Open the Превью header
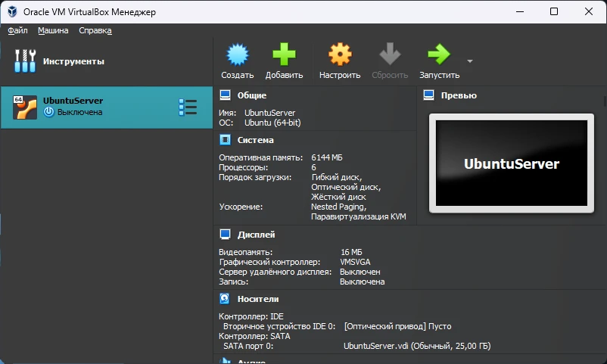The height and width of the screenshot is (364, 607). (x=459, y=95)
